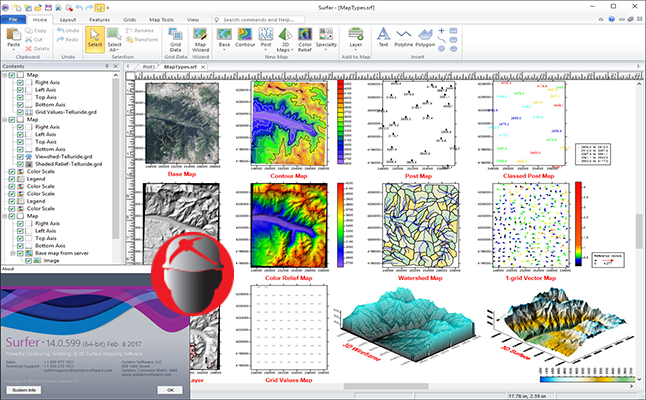Open the quick access toolbar customize arrow
This screenshot has width=646, height=400.
point(108,7)
